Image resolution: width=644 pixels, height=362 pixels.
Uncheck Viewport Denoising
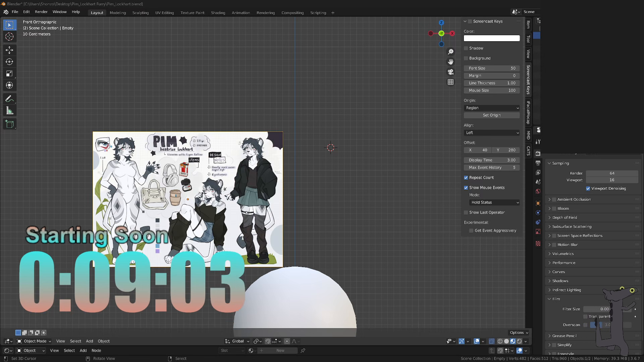point(588,189)
